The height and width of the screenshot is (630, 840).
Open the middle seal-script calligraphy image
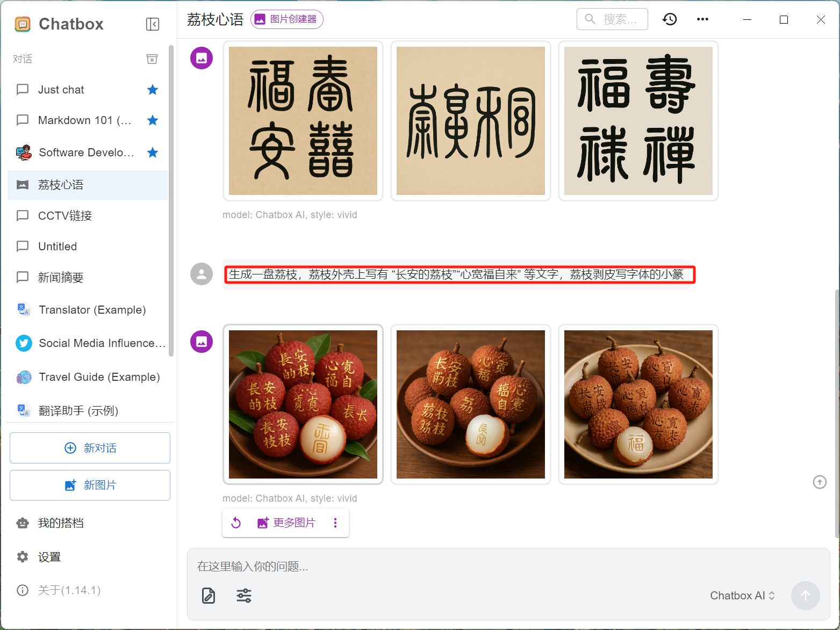click(x=471, y=121)
